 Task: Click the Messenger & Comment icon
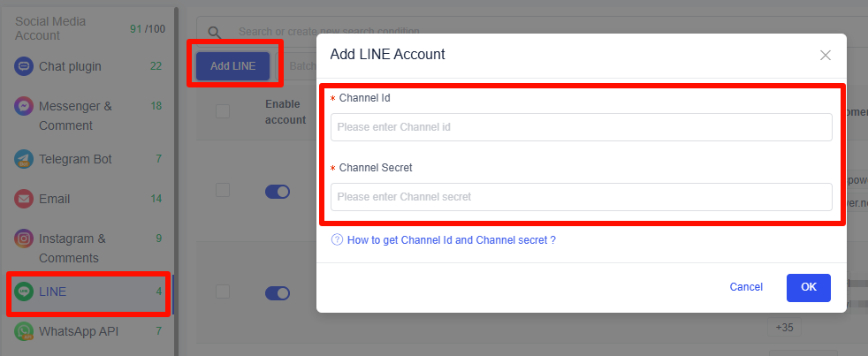tap(24, 107)
